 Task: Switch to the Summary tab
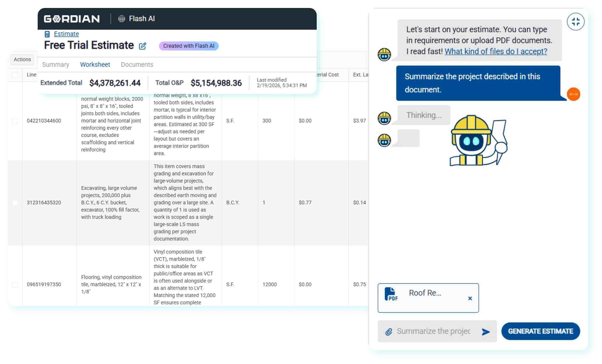56,65
